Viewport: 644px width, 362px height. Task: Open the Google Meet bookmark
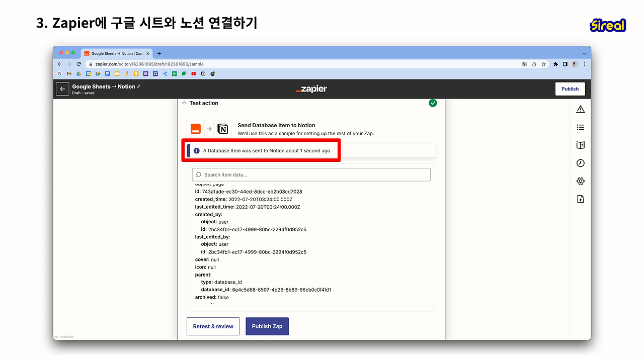(x=98, y=74)
